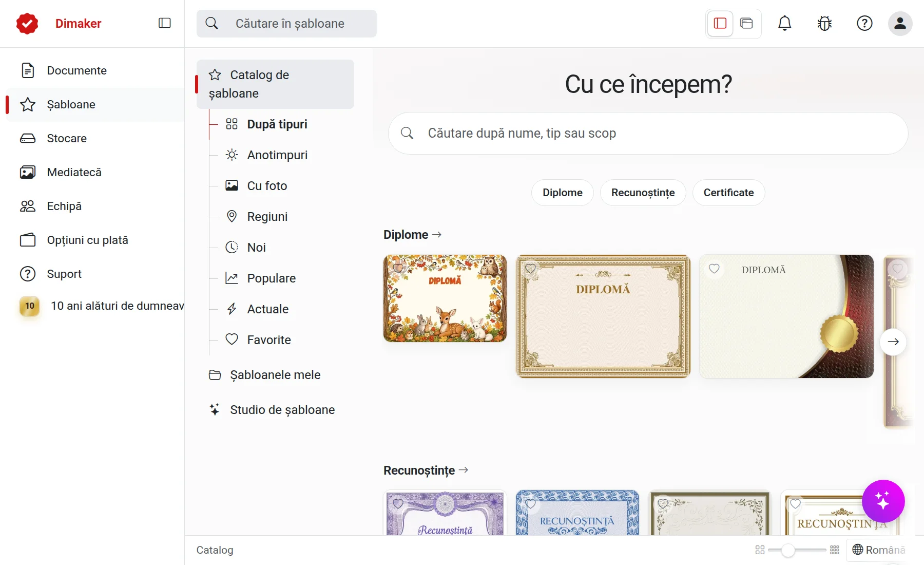Click the bug report icon

(x=824, y=23)
